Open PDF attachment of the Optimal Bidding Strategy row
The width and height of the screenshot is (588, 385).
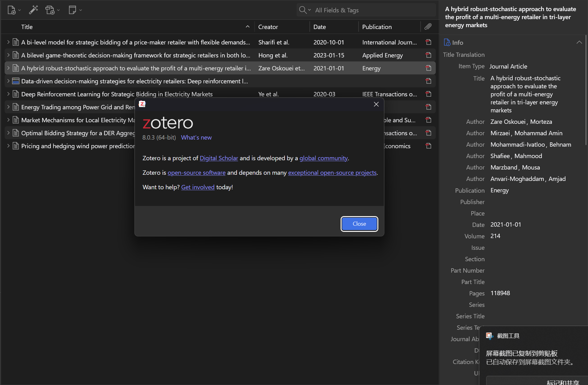(x=428, y=133)
